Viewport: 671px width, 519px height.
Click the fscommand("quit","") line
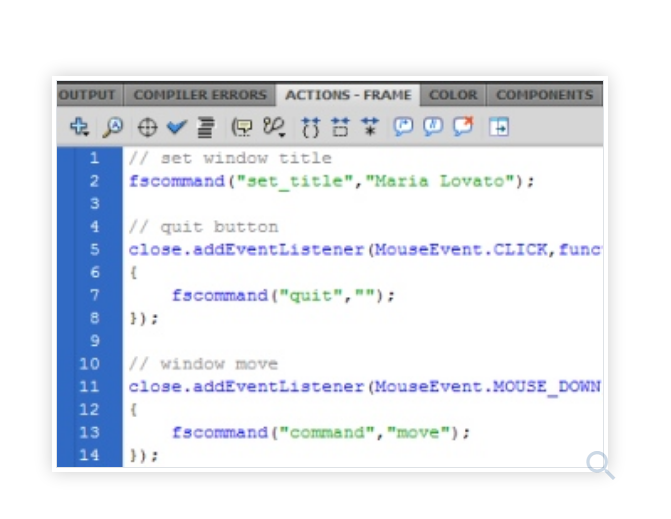point(283,296)
